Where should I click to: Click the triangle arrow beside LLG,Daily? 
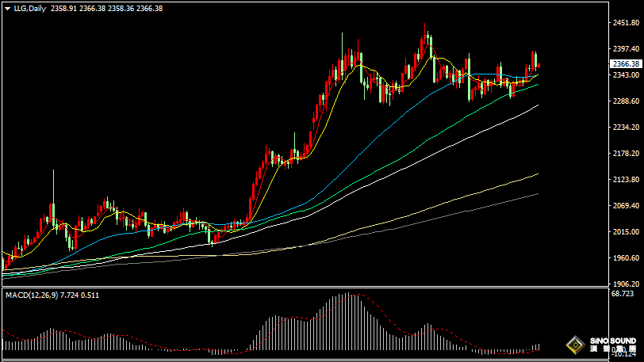click(x=7, y=8)
